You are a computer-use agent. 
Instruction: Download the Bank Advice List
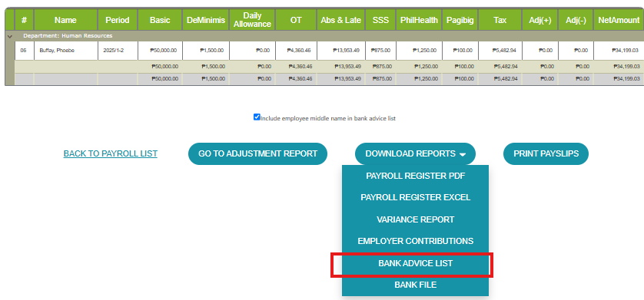416,263
